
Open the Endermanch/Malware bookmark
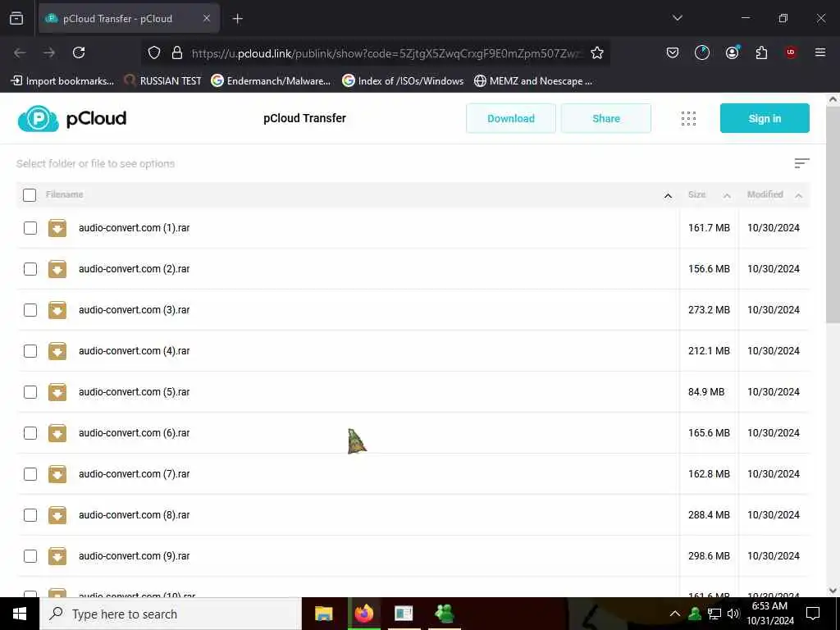(x=271, y=81)
